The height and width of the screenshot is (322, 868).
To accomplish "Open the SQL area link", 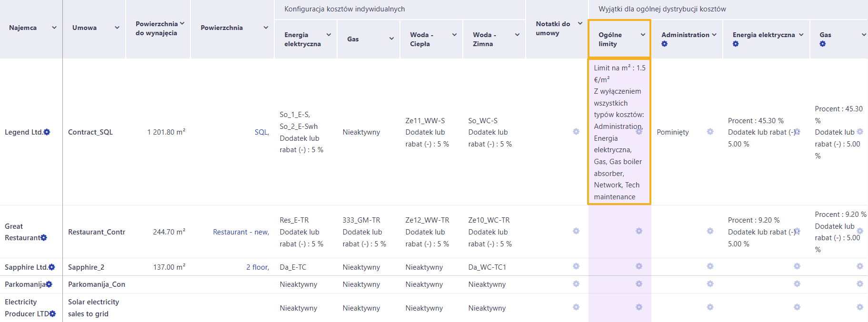I will (262, 132).
